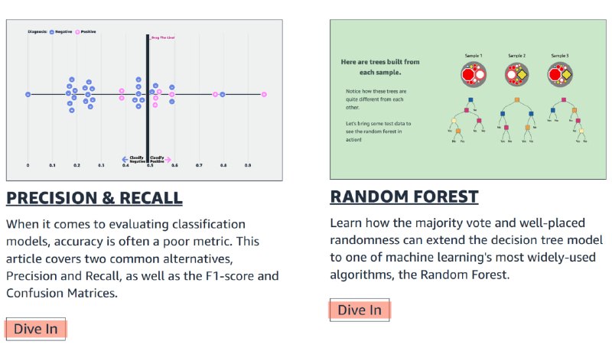Image resolution: width=612 pixels, height=364 pixels.
Task: Click the tree diagram under Sample 1
Action: pyautogui.click(x=467, y=120)
